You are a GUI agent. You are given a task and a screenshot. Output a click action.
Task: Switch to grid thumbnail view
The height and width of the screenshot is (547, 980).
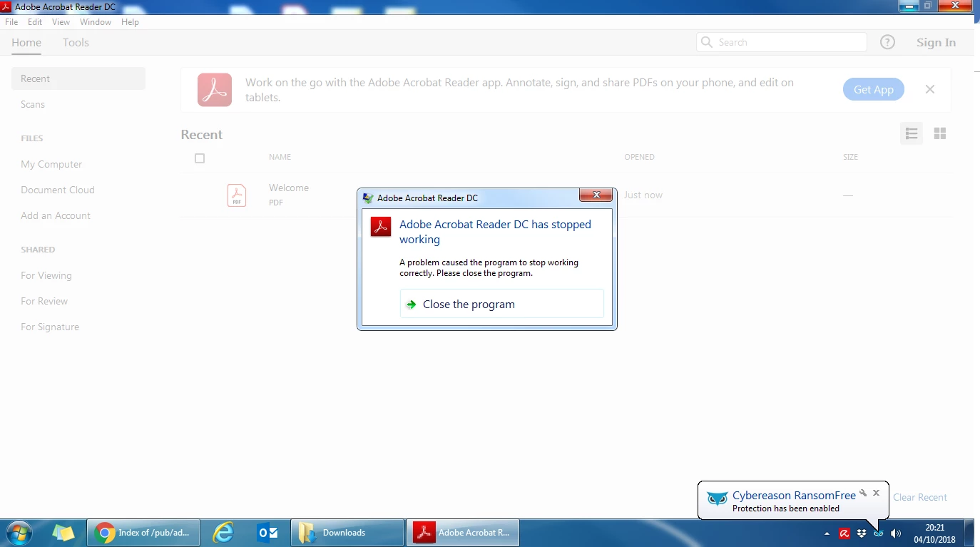(x=940, y=133)
